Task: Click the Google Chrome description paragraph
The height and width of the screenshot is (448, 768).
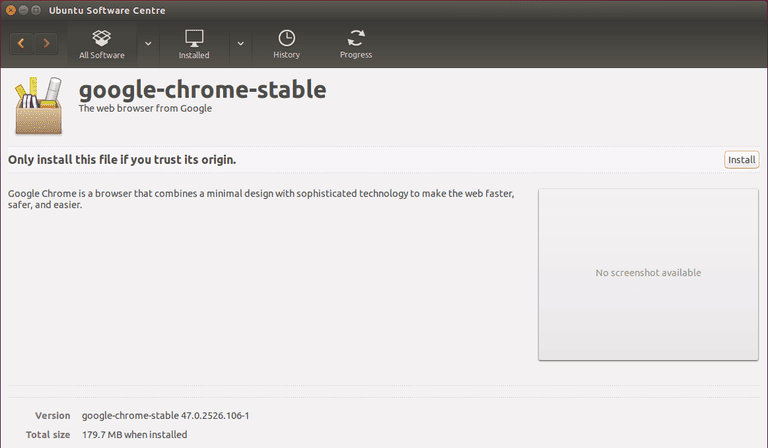Action: point(260,199)
